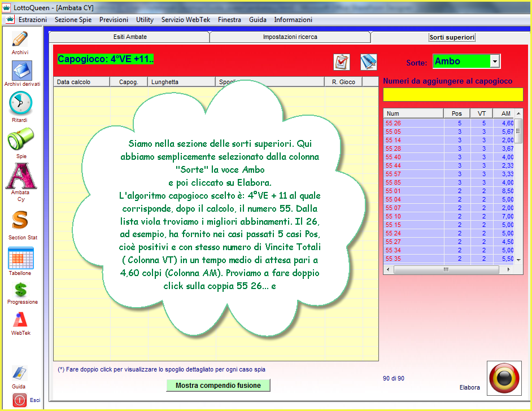Open the Informazioni menu

(293, 20)
